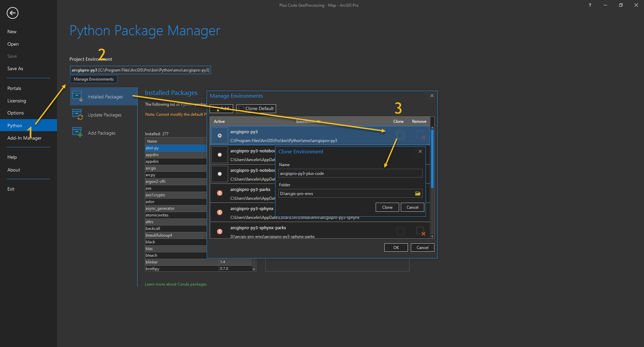This screenshot has height=347, width=644.
Task: Click the environments list scroll down arrow
Action: pos(432,237)
